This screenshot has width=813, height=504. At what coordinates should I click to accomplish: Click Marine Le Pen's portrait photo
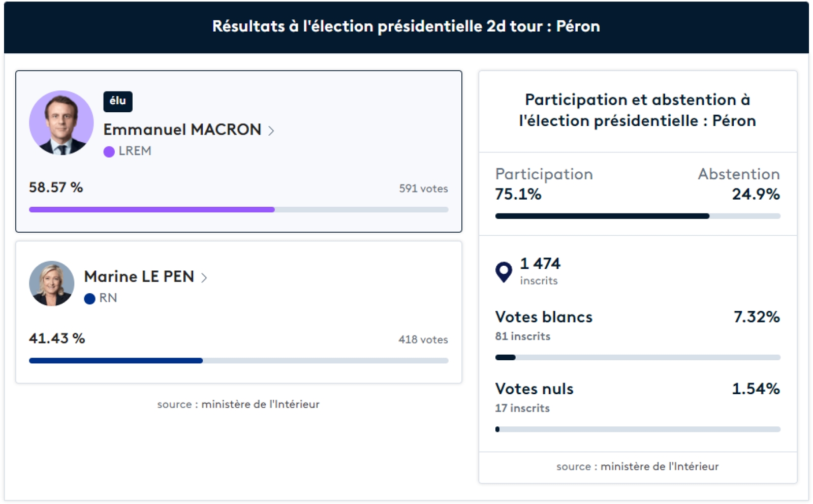51,283
